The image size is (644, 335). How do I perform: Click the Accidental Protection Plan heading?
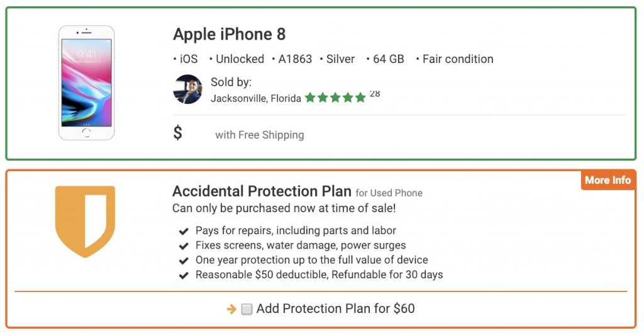point(262,191)
